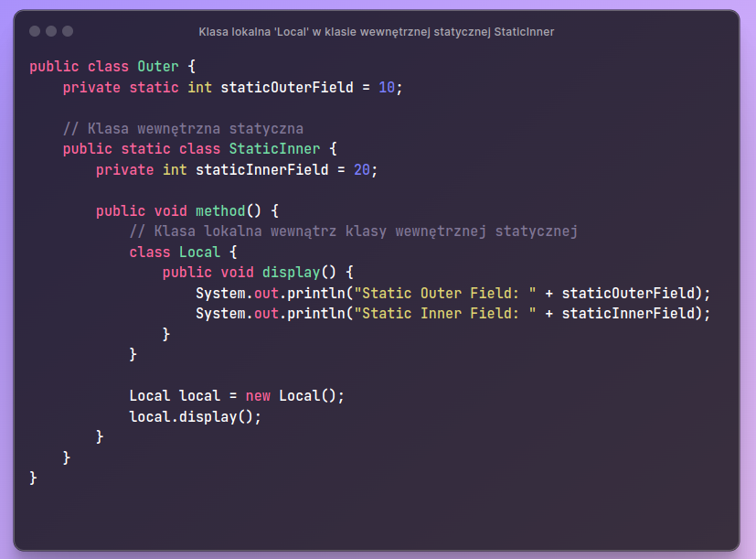Click the comment 'Klasa wewnętrzna statyczna'
The width and height of the screenshot is (756, 559).
(x=183, y=129)
